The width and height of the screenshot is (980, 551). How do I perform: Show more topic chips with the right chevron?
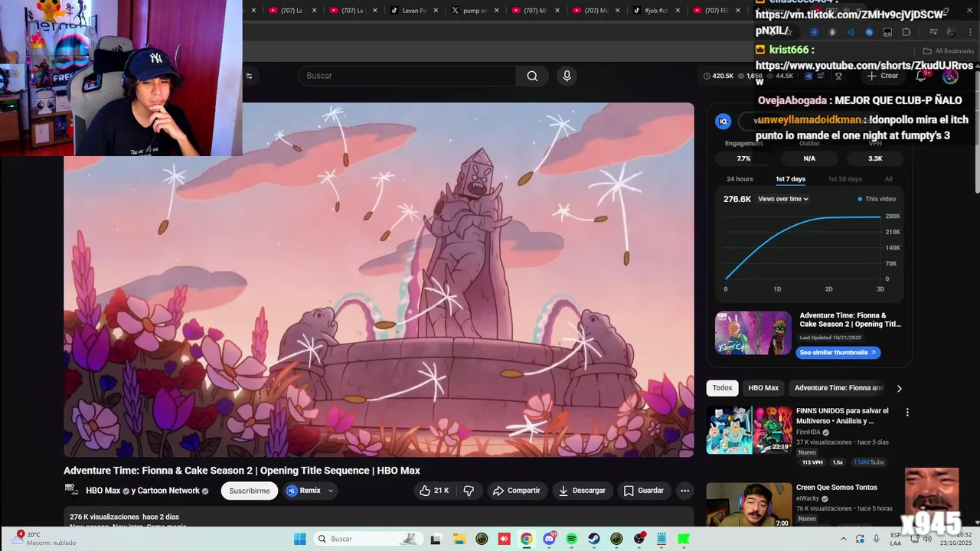coord(899,388)
